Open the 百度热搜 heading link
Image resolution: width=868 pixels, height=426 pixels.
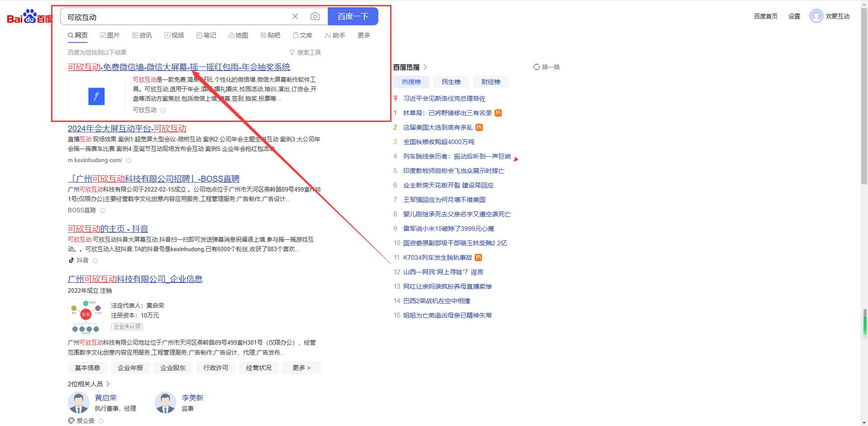click(x=410, y=67)
